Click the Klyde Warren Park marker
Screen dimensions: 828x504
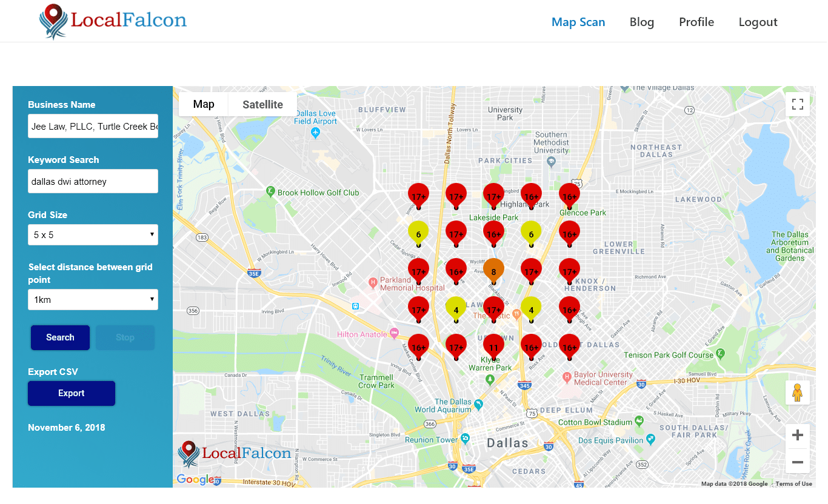pos(490,379)
